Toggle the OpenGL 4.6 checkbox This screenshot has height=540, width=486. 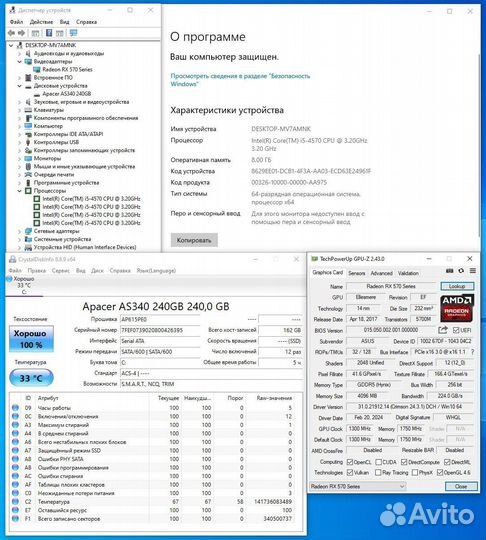coord(440,472)
